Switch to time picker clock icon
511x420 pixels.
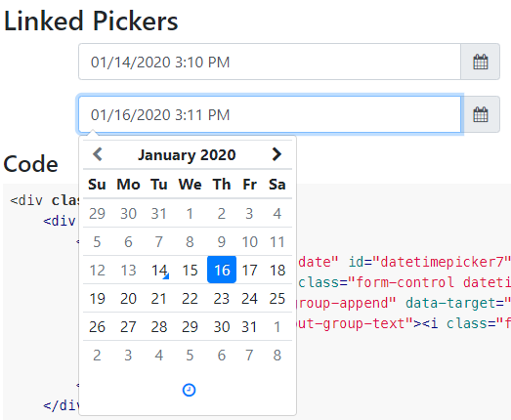click(x=189, y=390)
